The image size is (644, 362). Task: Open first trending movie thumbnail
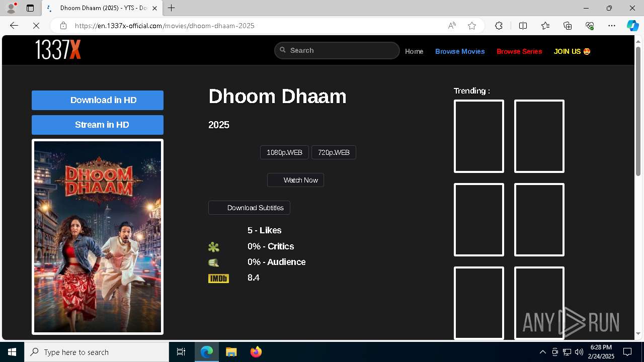[479, 136]
